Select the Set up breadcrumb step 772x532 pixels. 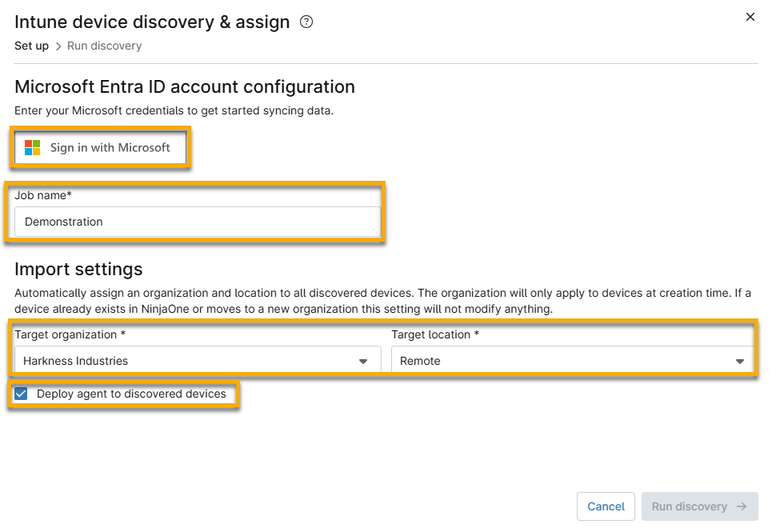tap(31, 46)
